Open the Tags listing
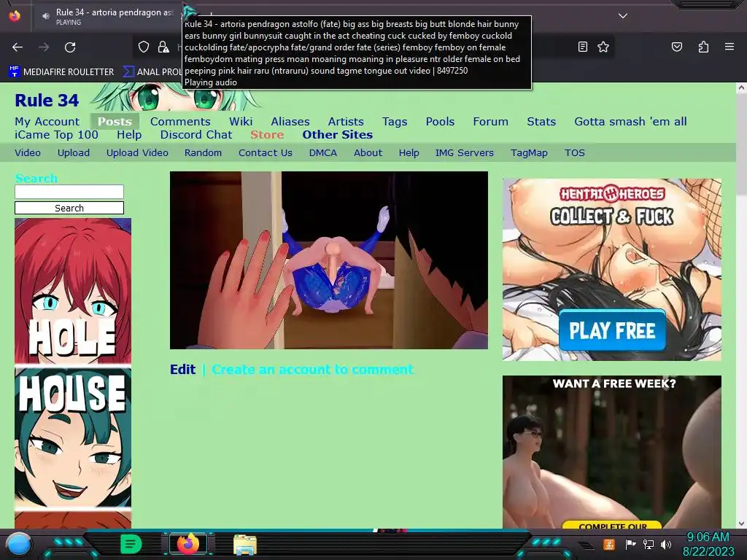 pyautogui.click(x=395, y=122)
